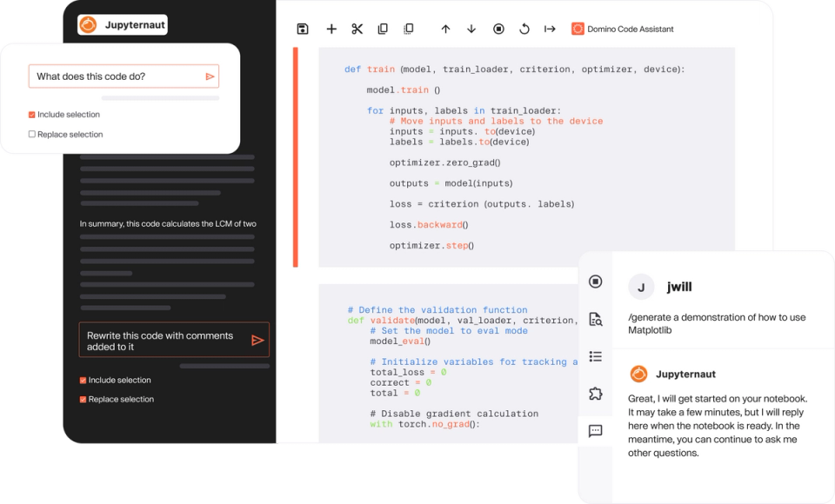Screen dimensions: 835x504
Task: Click '# Move inputs and labels' comment
Action: coord(497,121)
